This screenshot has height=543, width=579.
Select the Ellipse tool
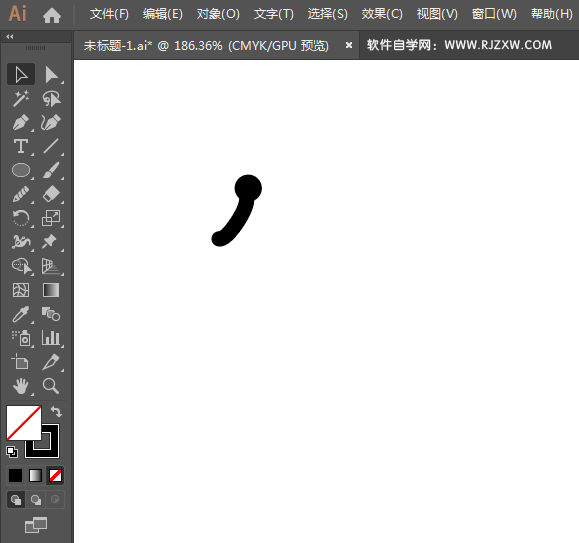coord(21,170)
